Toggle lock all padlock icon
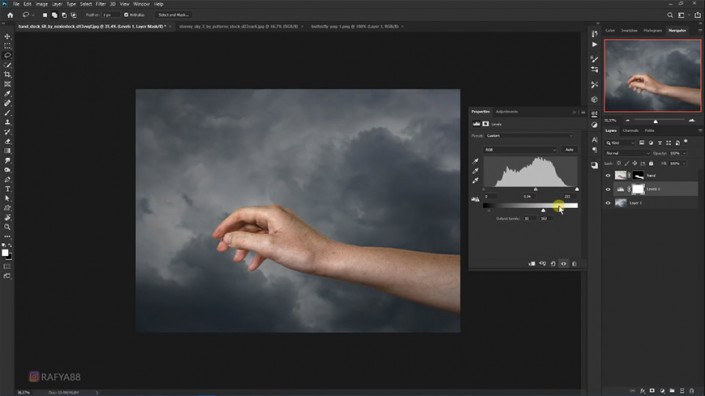 [x=651, y=164]
